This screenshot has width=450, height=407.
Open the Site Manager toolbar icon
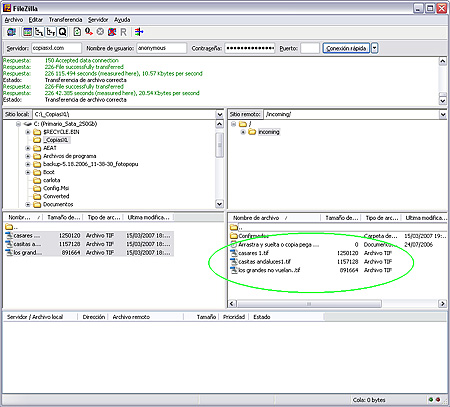pos(11,32)
